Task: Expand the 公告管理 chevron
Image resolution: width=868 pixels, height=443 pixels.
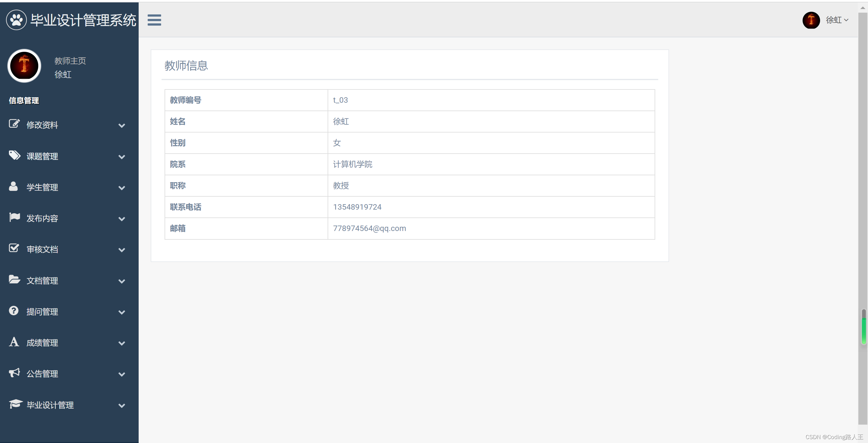Action: pyautogui.click(x=122, y=374)
